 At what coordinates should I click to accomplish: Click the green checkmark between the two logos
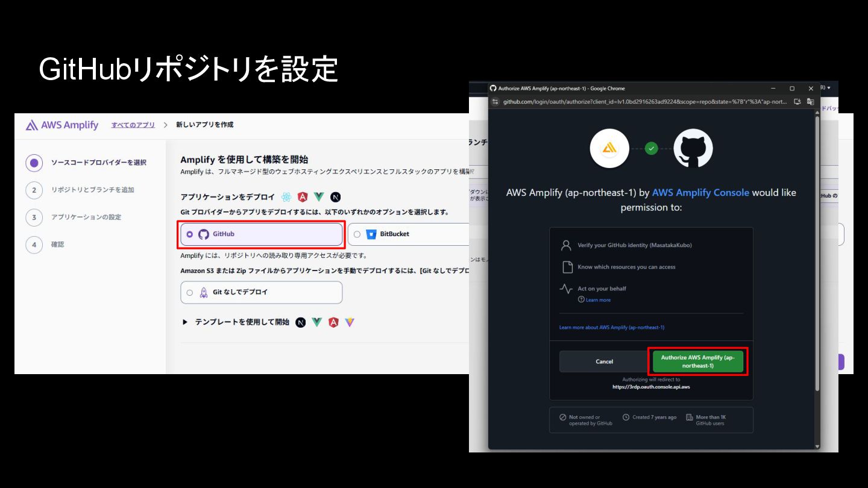[651, 148]
